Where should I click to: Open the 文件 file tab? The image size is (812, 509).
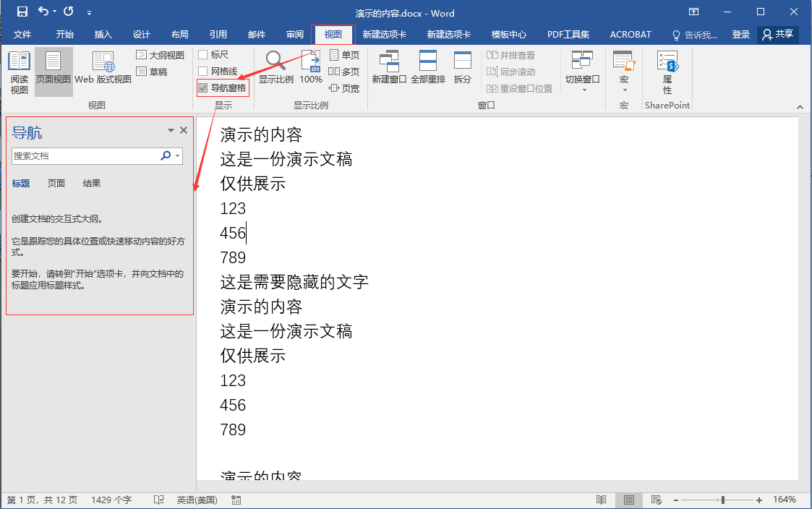[22, 34]
